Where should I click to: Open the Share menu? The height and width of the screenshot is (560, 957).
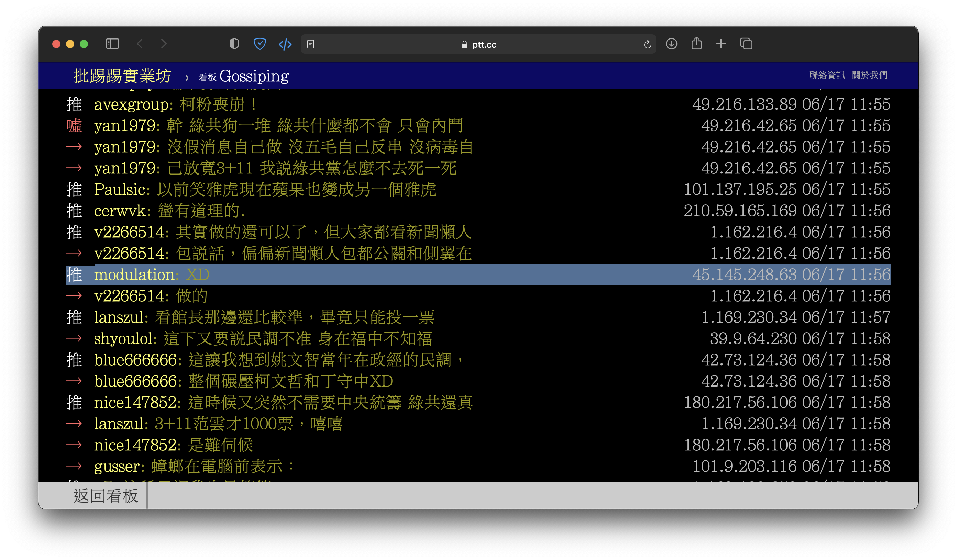click(696, 44)
